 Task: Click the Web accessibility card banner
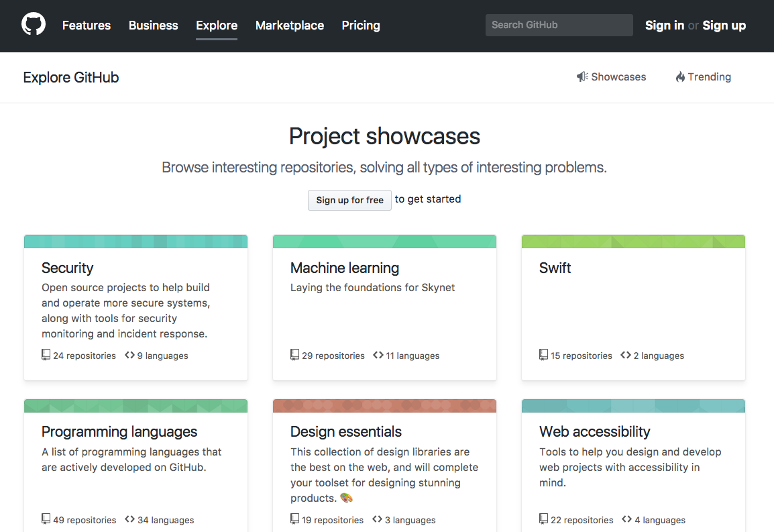pyautogui.click(x=633, y=406)
